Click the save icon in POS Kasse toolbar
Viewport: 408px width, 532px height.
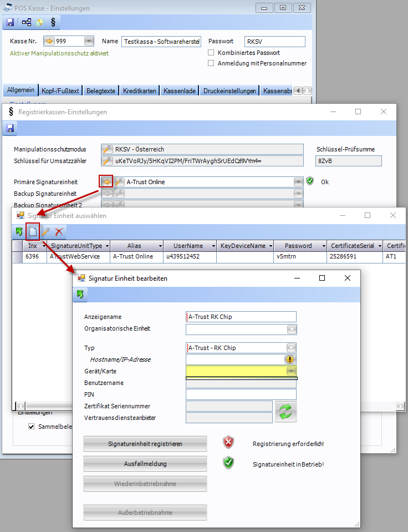click(x=10, y=23)
